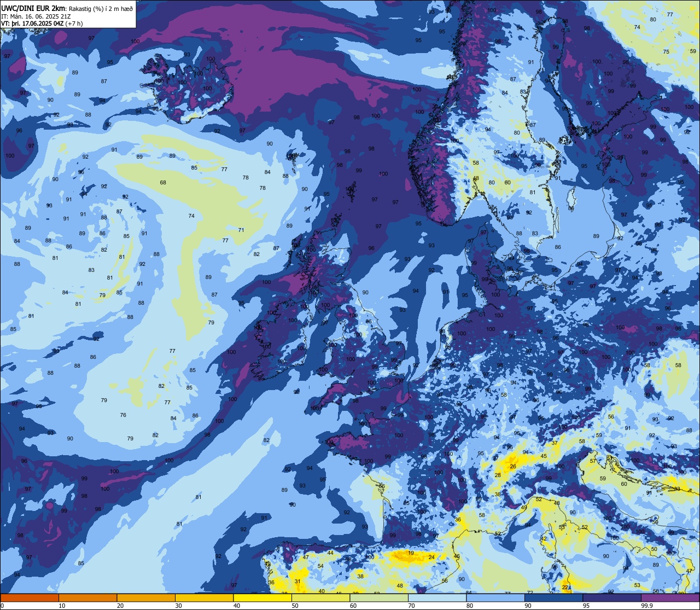This screenshot has height=610, width=700.
Task: Pick the orange 10–20 legend swatch
Action: (x=87, y=597)
